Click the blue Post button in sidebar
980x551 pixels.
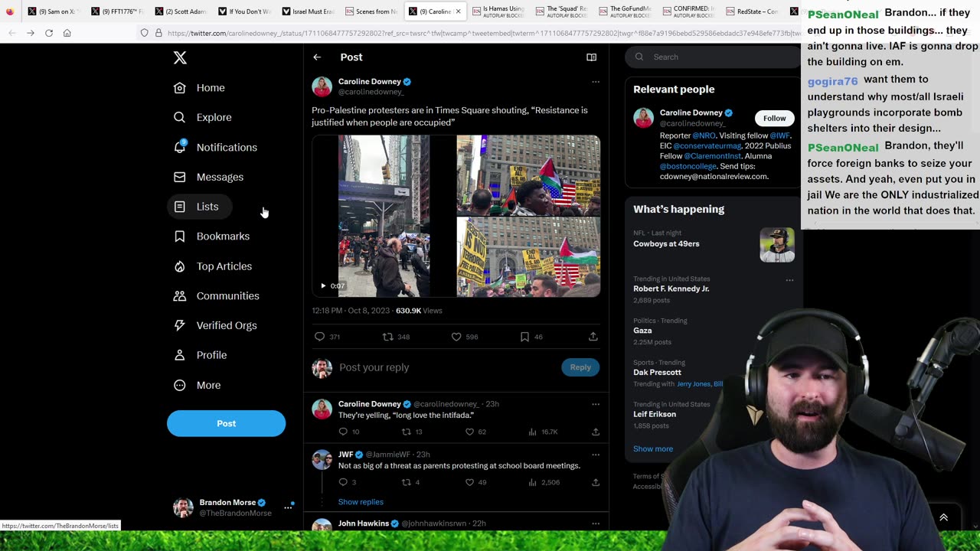tap(226, 423)
